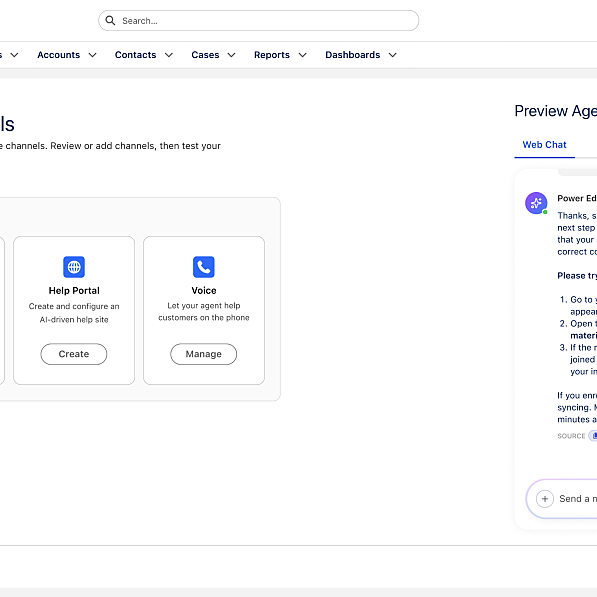Image resolution: width=597 pixels, height=597 pixels.
Task: Go to the Dashboards nav item
Action: (x=353, y=55)
